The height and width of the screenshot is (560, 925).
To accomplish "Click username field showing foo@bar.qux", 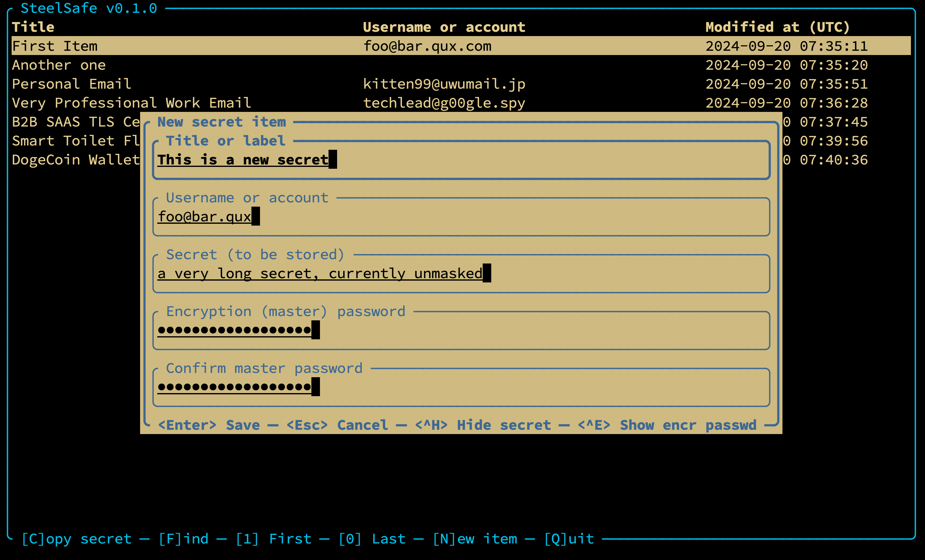I will 206,216.
